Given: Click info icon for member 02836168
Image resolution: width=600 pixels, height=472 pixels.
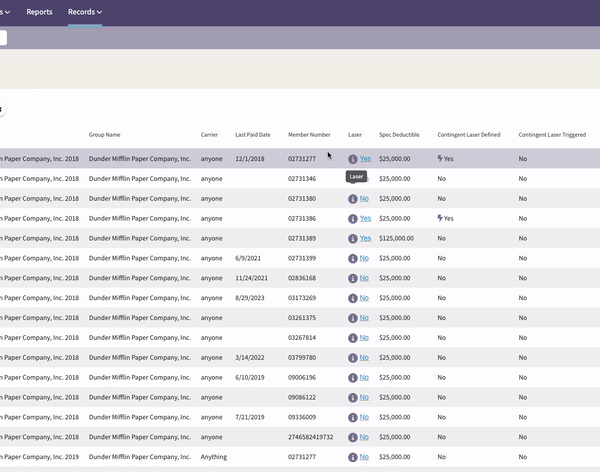Looking at the screenshot, I should click(x=352, y=278).
